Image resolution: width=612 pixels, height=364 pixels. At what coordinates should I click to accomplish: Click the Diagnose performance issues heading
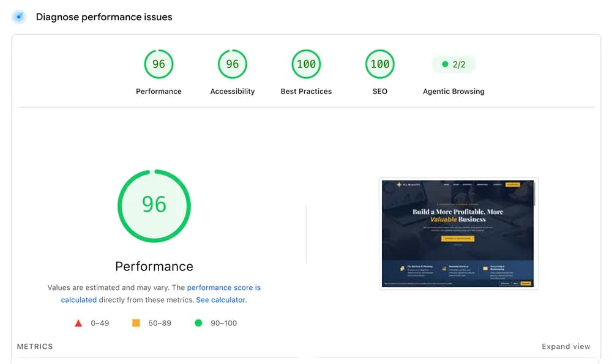pyautogui.click(x=104, y=17)
